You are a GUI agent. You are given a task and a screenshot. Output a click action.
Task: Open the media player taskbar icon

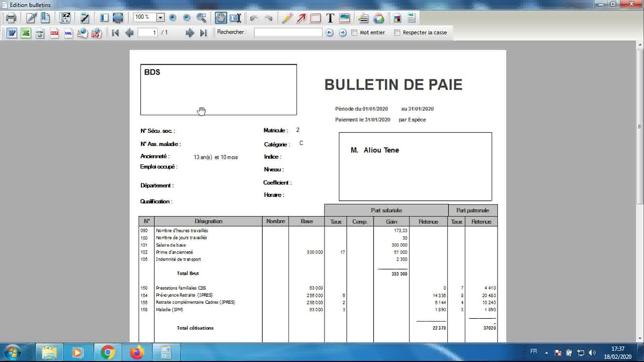click(x=77, y=352)
